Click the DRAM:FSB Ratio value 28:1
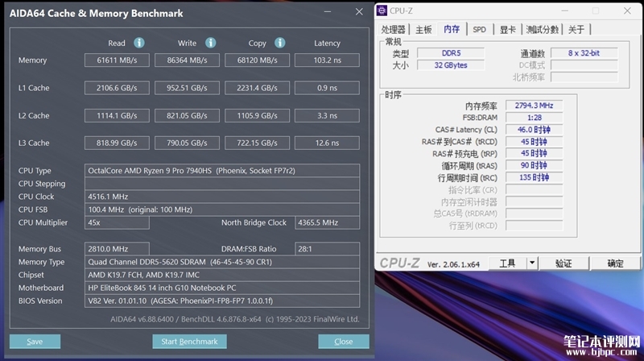 [327, 249]
